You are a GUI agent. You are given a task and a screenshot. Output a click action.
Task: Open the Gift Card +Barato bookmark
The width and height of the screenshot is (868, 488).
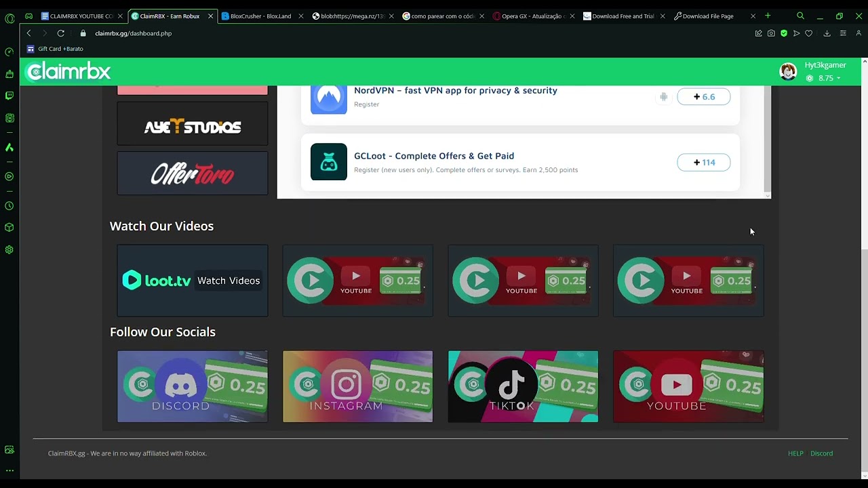coord(55,49)
